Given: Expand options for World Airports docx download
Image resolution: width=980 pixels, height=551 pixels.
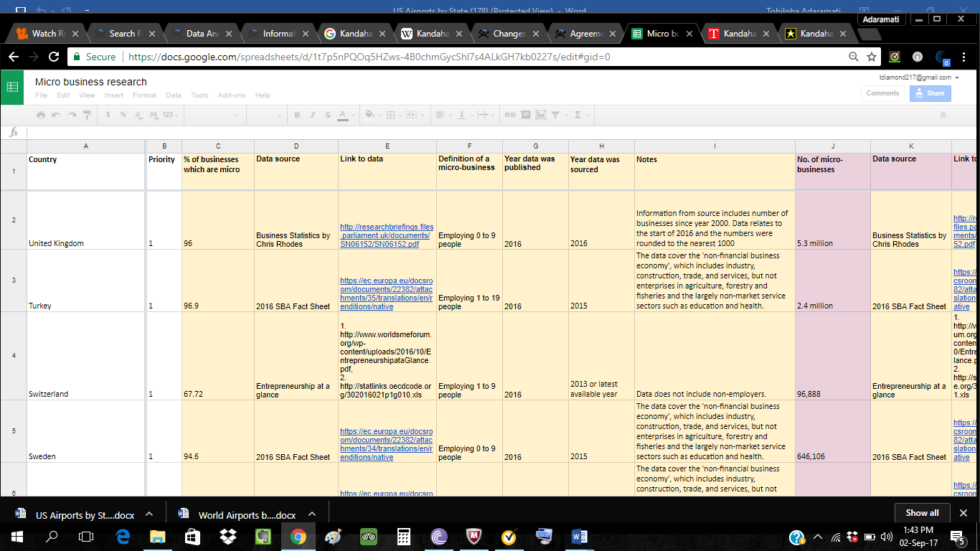Looking at the screenshot, I should (x=311, y=514).
